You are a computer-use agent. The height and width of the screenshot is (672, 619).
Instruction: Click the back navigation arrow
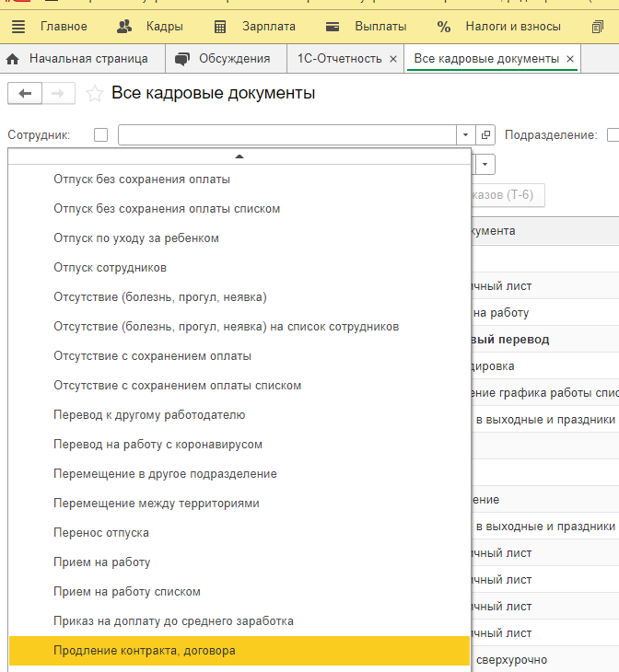pos(25,93)
